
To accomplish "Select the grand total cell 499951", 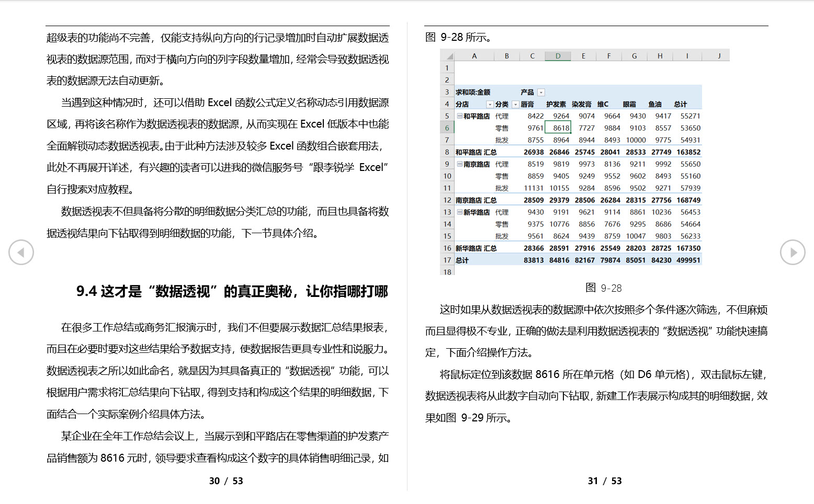I will [688, 260].
